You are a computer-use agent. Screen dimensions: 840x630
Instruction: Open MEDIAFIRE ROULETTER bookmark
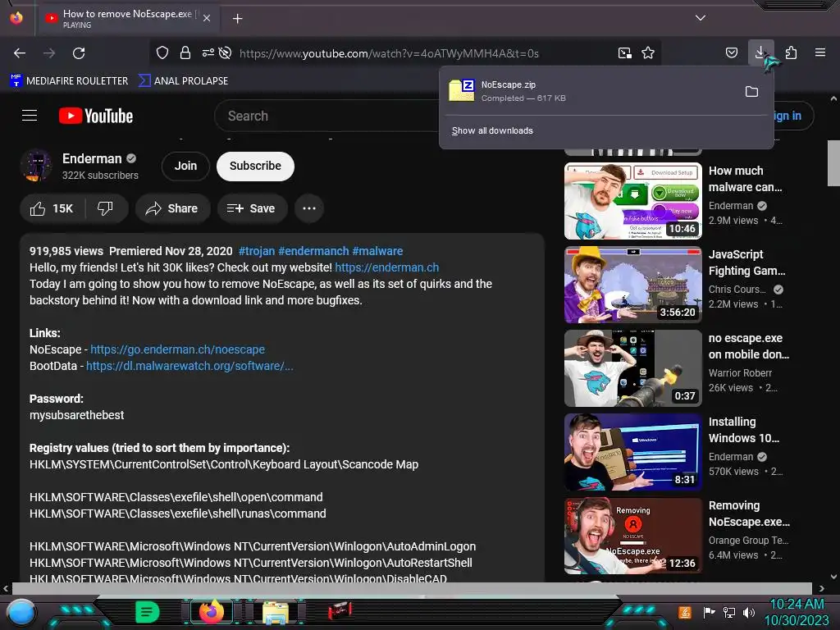pos(69,81)
